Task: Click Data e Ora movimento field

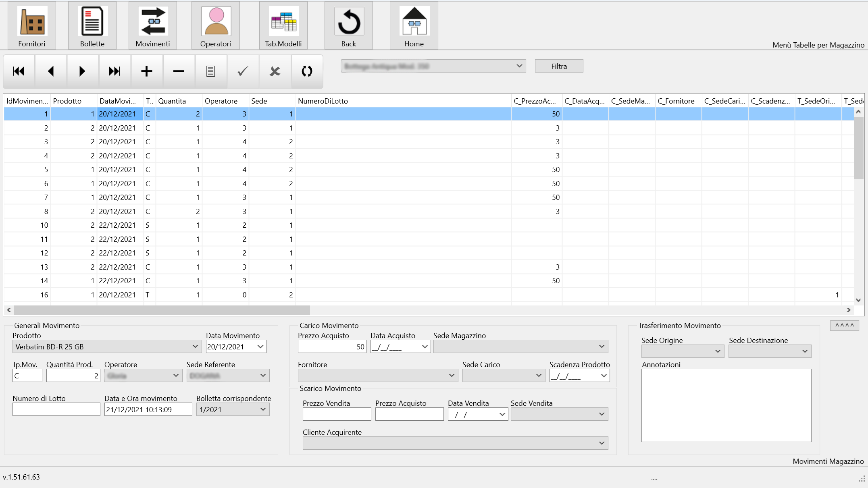Action: click(x=148, y=409)
